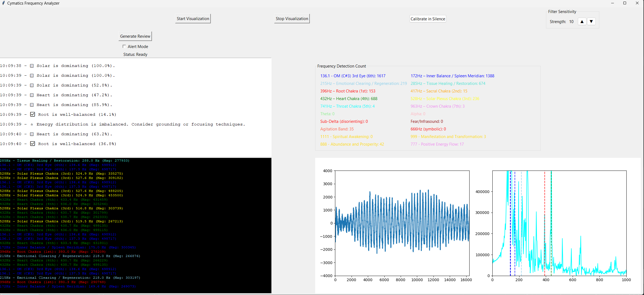Viewport: 644px width, 295px height.
Task: Increase filter strength with up arrow
Action: coord(582,21)
